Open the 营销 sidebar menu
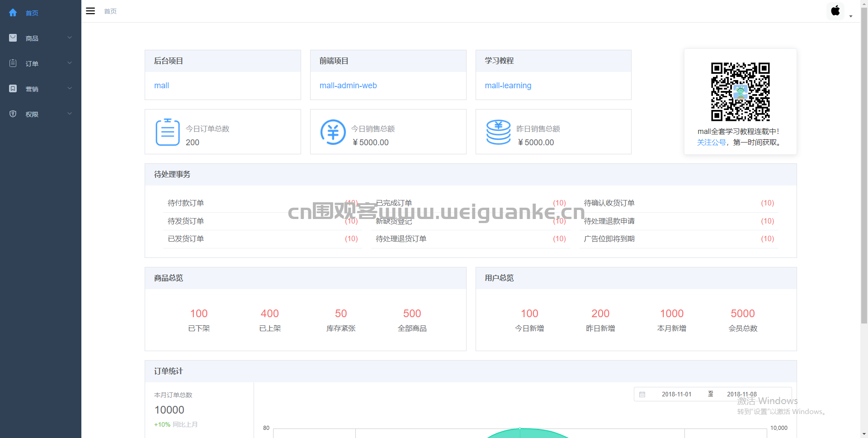The image size is (868, 438). tap(41, 89)
